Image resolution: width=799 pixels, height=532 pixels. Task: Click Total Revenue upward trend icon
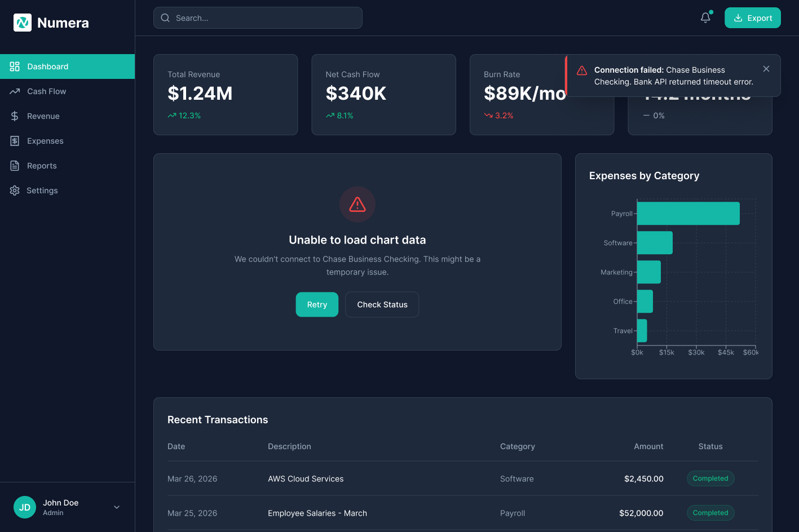pyautogui.click(x=172, y=116)
